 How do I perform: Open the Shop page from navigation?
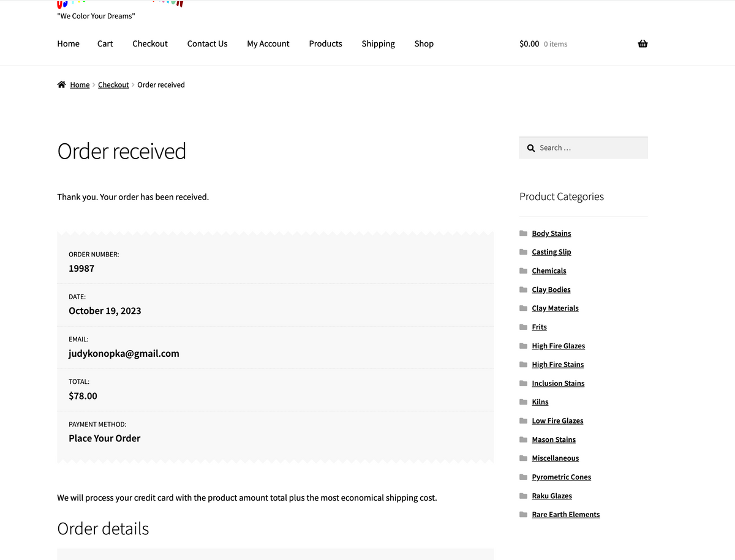423,43
